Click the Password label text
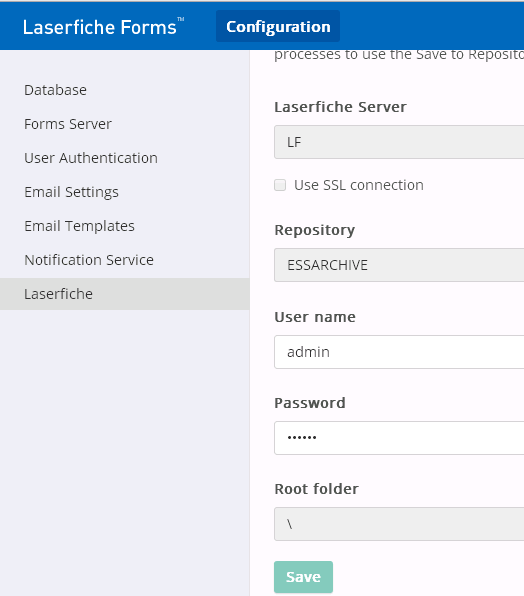This screenshot has height=596, width=524. (x=310, y=403)
